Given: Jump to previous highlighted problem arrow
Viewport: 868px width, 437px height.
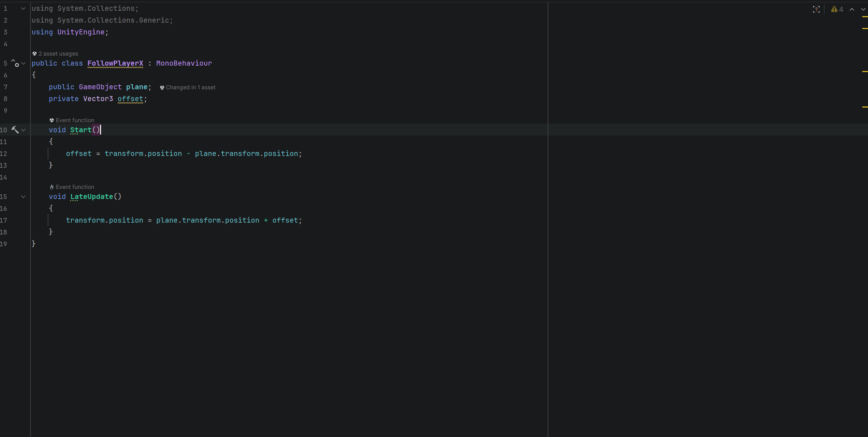Looking at the screenshot, I should pos(852,10).
